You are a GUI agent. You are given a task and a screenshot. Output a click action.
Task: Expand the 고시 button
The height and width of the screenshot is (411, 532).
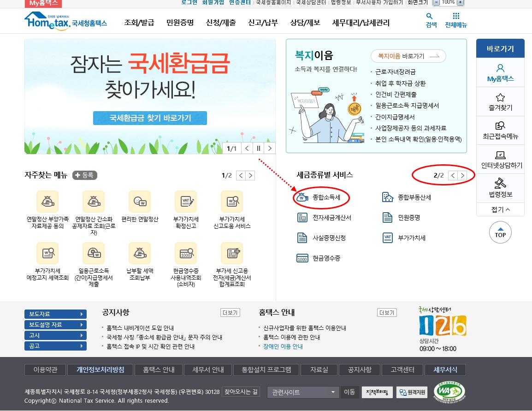coord(55,335)
